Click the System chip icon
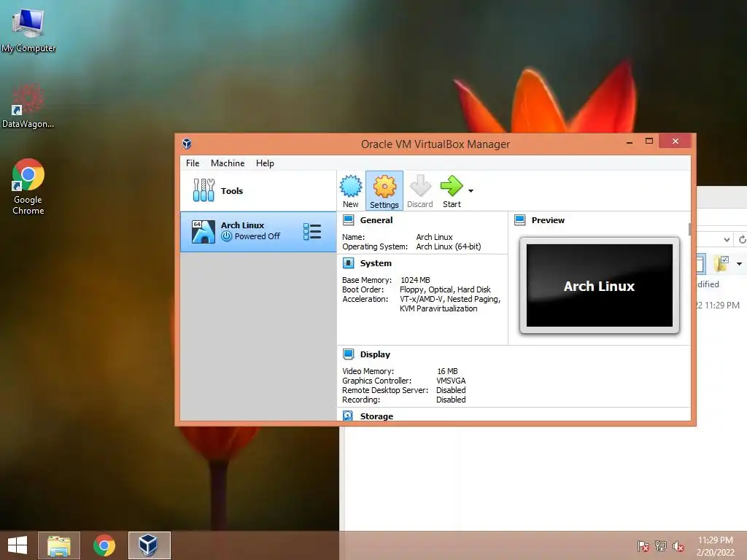Viewport: 747px width, 560px height. pos(348,263)
